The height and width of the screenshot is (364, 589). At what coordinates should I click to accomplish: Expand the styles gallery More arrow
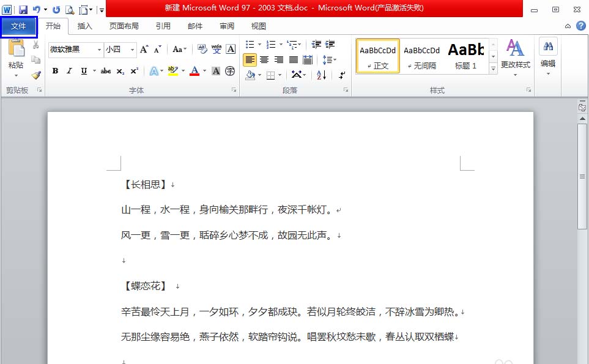tap(493, 69)
